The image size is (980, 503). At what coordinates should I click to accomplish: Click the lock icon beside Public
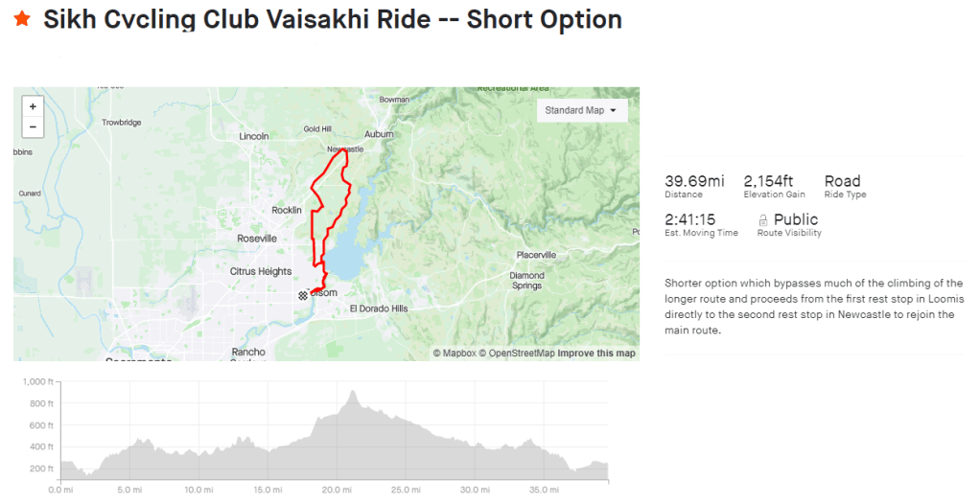764,219
